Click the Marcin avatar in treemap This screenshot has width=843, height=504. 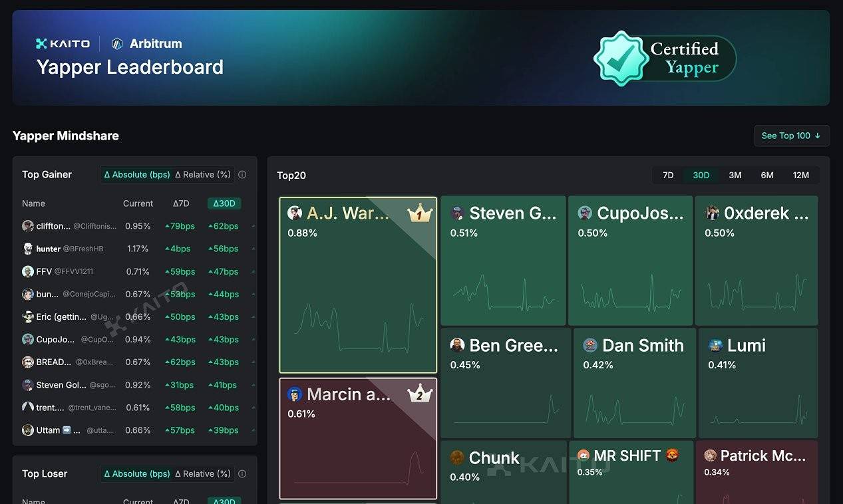pos(295,394)
